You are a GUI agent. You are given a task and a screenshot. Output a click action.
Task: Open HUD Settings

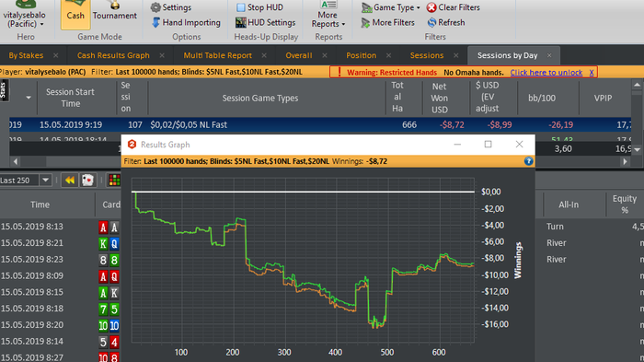click(265, 23)
